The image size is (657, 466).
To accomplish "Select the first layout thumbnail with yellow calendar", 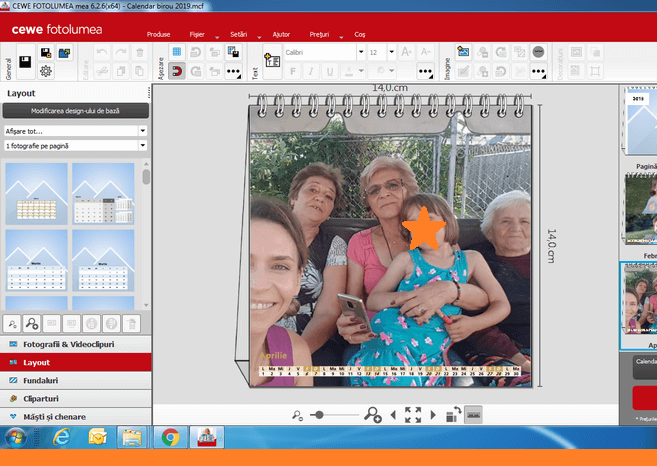I will [36, 194].
